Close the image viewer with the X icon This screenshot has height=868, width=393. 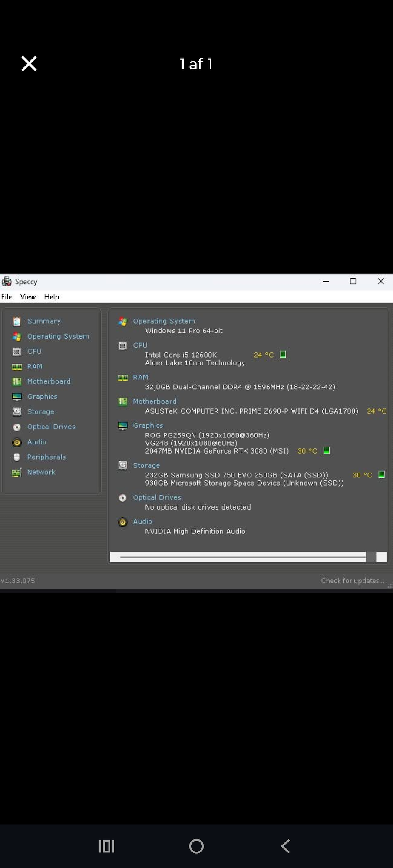pyautogui.click(x=29, y=64)
